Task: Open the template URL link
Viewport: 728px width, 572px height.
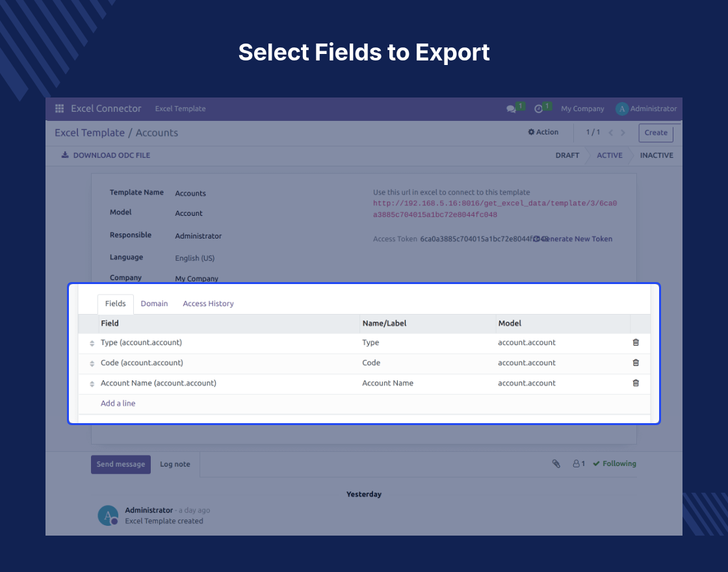Action: [x=495, y=209]
